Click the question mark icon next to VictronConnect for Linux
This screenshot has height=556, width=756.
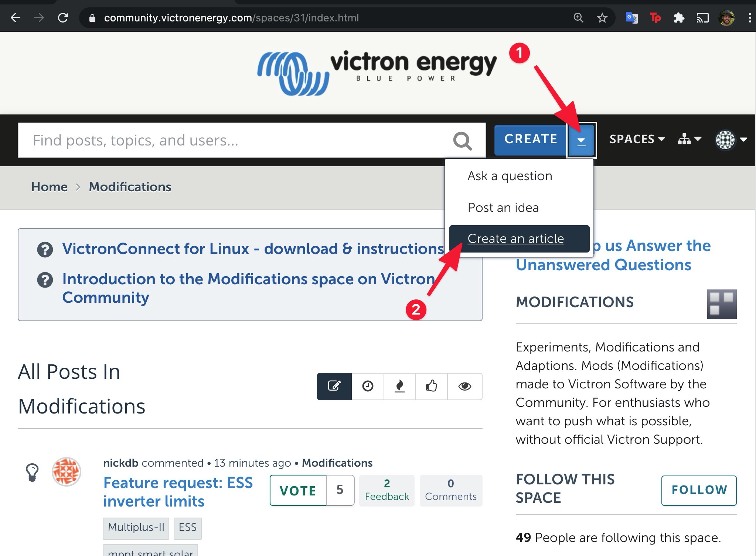click(x=45, y=250)
